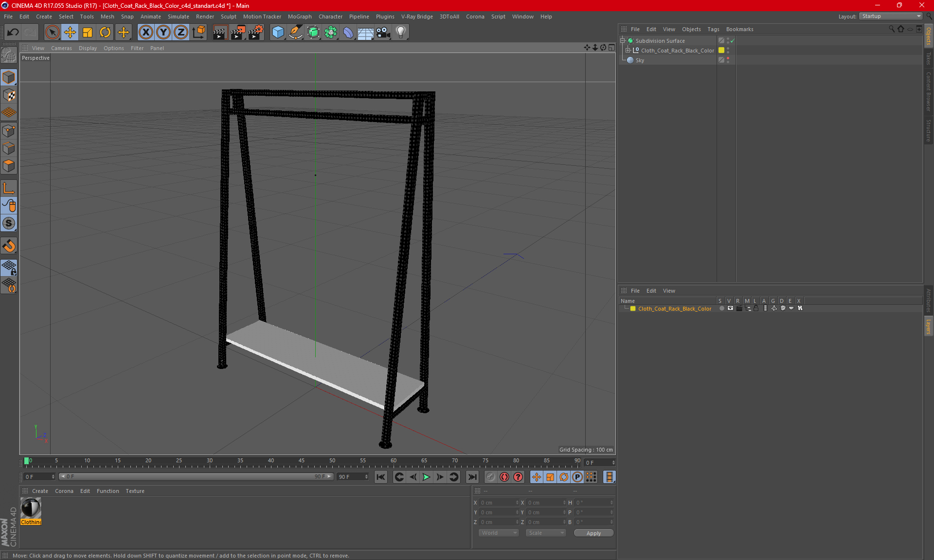Click search icon in Object Manager
The height and width of the screenshot is (560, 934).
[x=891, y=29]
